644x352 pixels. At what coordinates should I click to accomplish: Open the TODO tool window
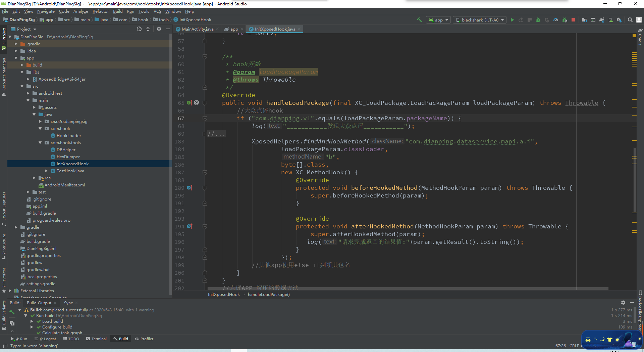click(x=71, y=339)
